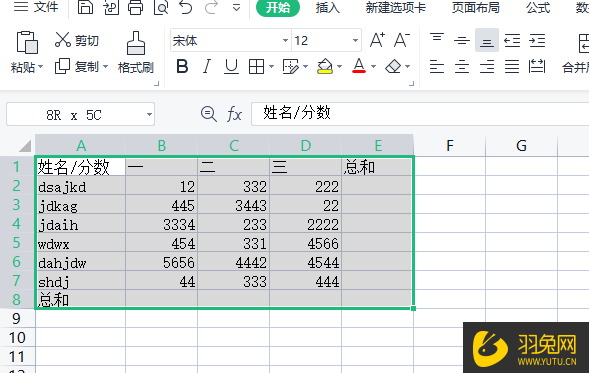The height and width of the screenshot is (373, 589).
Task: Expand the 粘贴 dropdown arrow
Action: (40, 67)
